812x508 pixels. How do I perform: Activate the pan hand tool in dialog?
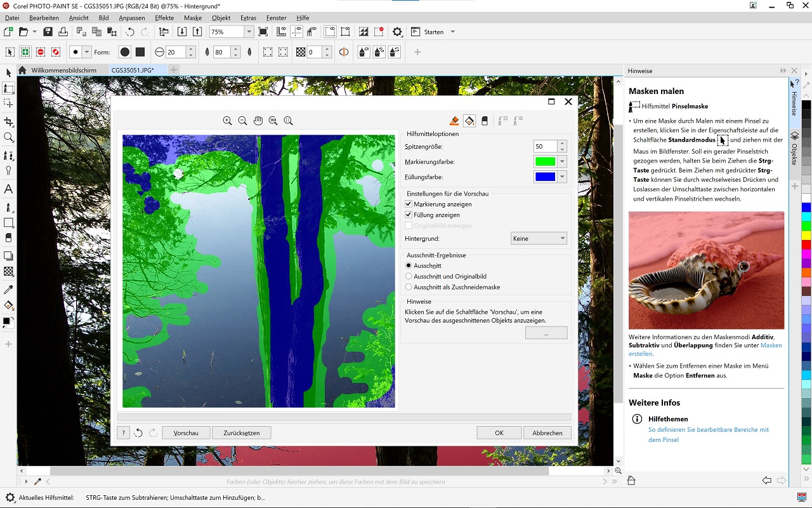(x=258, y=121)
